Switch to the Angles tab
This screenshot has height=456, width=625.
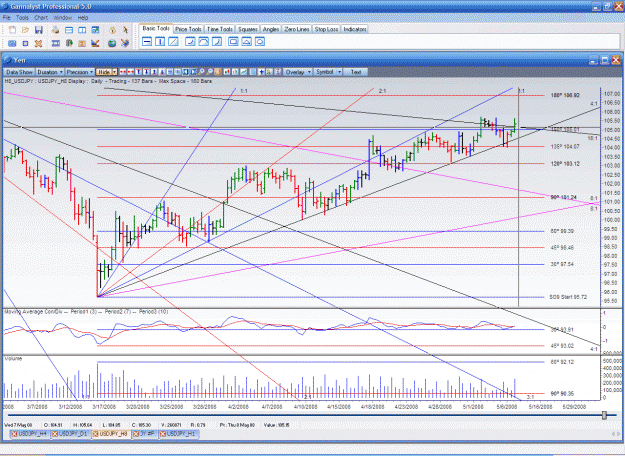pos(271,29)
